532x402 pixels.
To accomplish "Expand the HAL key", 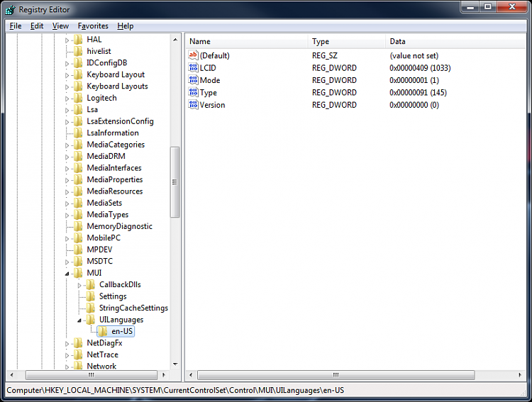I will (67, 40).
